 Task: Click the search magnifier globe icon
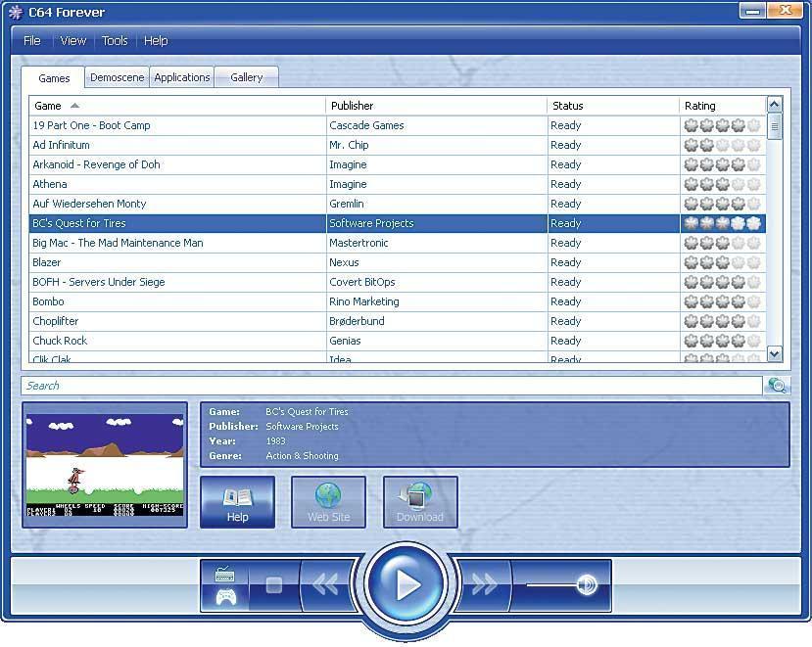coord(777,386)
